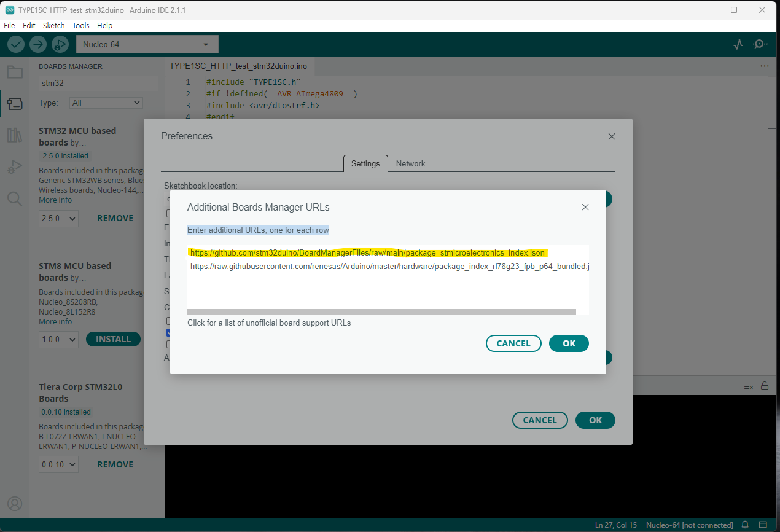This screenshot has height=532, width=780.
Task: Click the output clear lines icon
Action: [x=749, y=386]
